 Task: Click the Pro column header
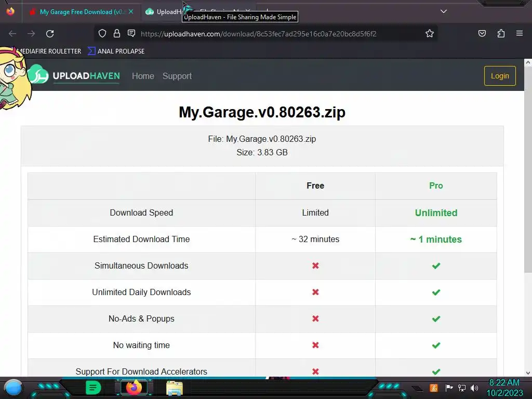436,185
